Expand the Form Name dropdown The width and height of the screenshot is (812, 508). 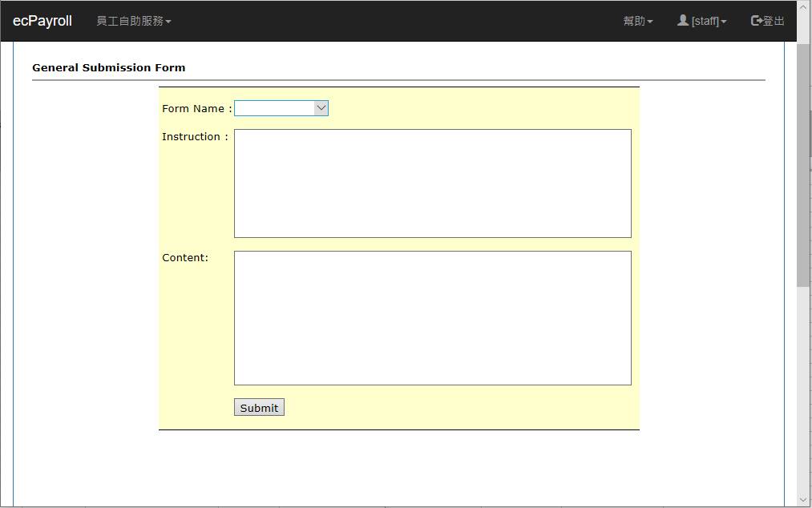281,108
